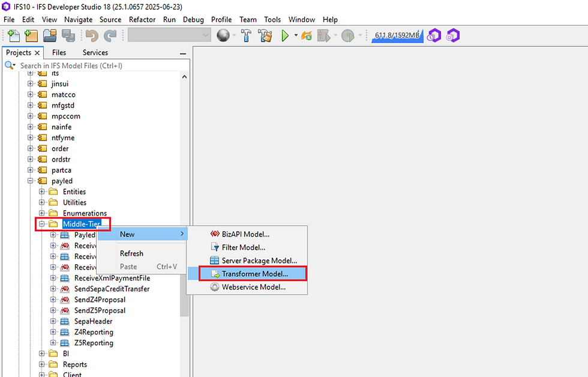Screen dimensions: 588x377
Task: Collapse the Middle-Tier folder node
Action: 41,224
